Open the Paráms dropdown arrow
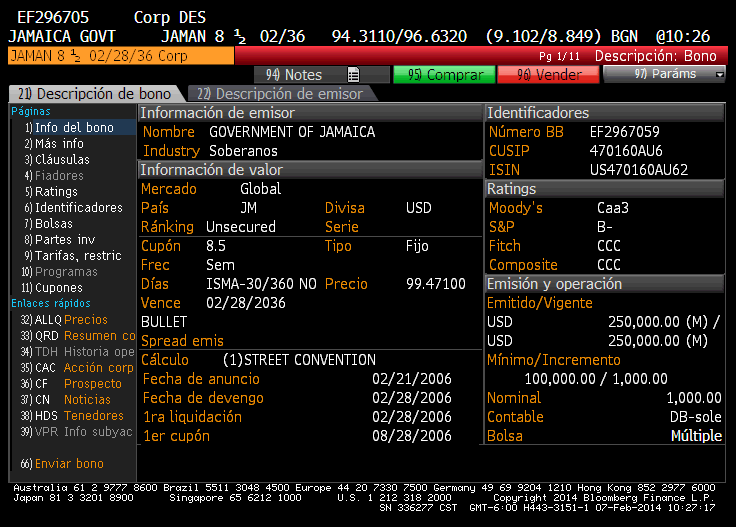The image size is (736, 527). point(720,75)
